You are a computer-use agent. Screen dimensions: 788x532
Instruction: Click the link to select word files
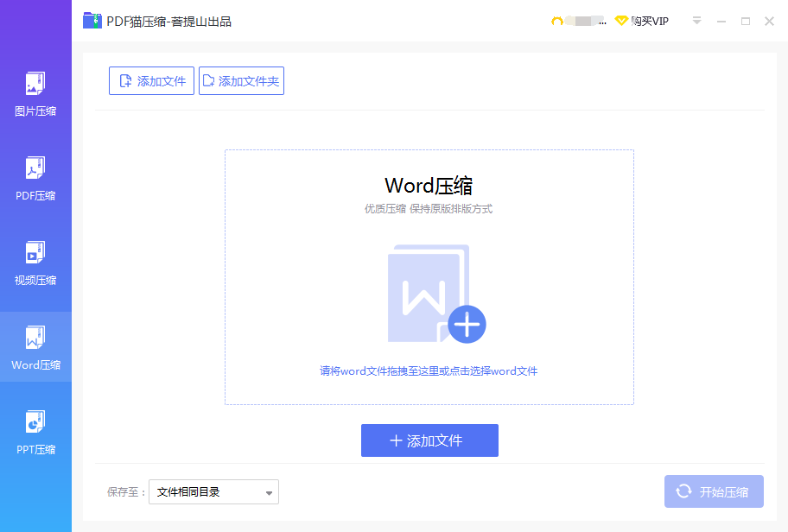(x=429, y=371)
